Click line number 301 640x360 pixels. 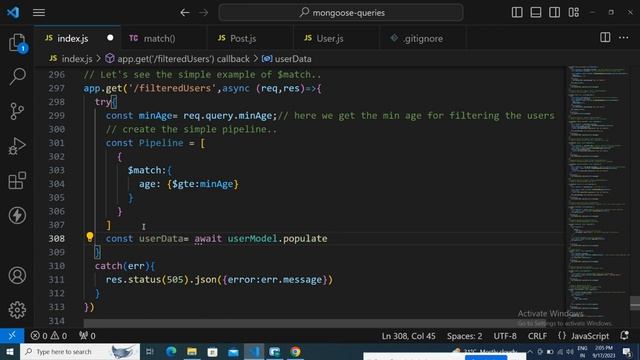pos(56,143)
